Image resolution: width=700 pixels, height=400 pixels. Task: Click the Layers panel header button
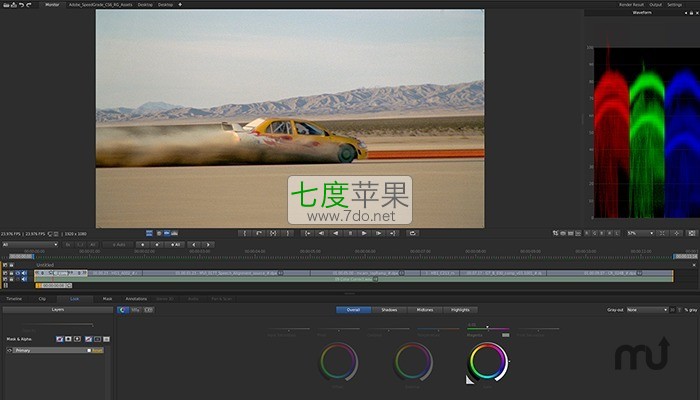click(58, 309)
